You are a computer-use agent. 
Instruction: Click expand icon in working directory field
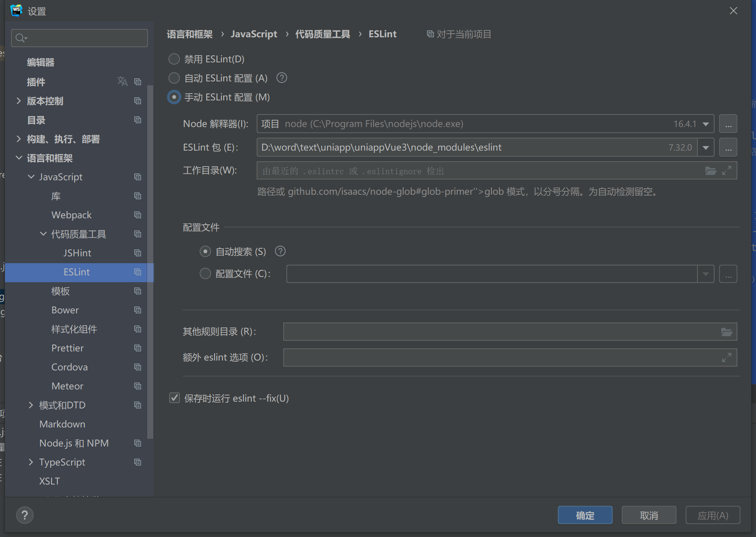[727, 171]
